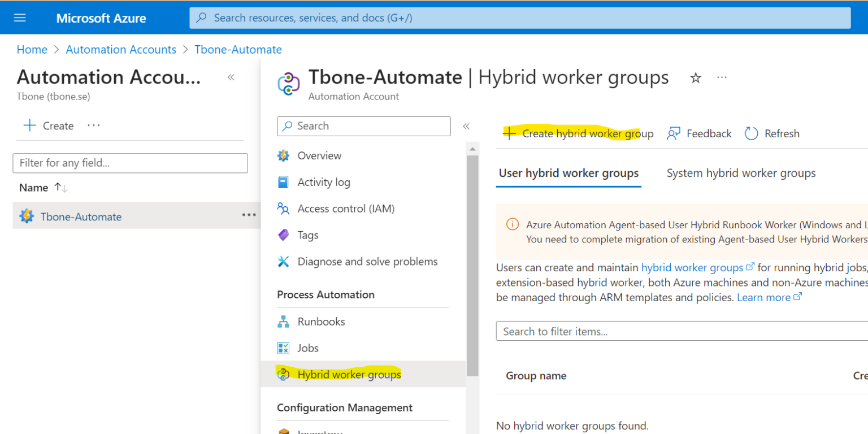The height and width of the screenshot is (434, 868).
Task: Select the User hybrid worker groups tab
Action: (568, 173)
